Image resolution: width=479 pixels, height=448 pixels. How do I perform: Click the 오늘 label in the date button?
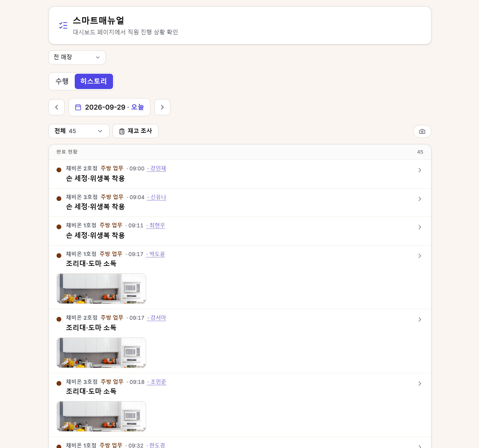coord(137,107)
